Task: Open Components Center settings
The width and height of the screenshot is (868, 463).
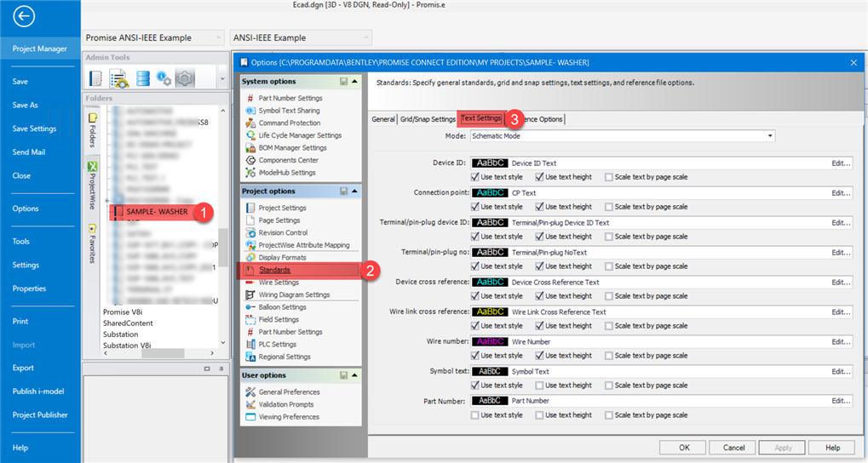Action: pyautogui.click(x=289, y=160)
